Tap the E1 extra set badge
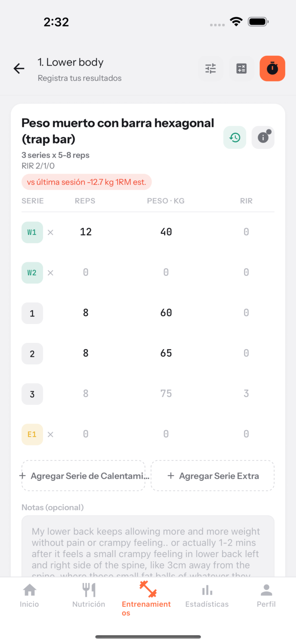This screenshot has width=296, height=644. pos(32,434)
